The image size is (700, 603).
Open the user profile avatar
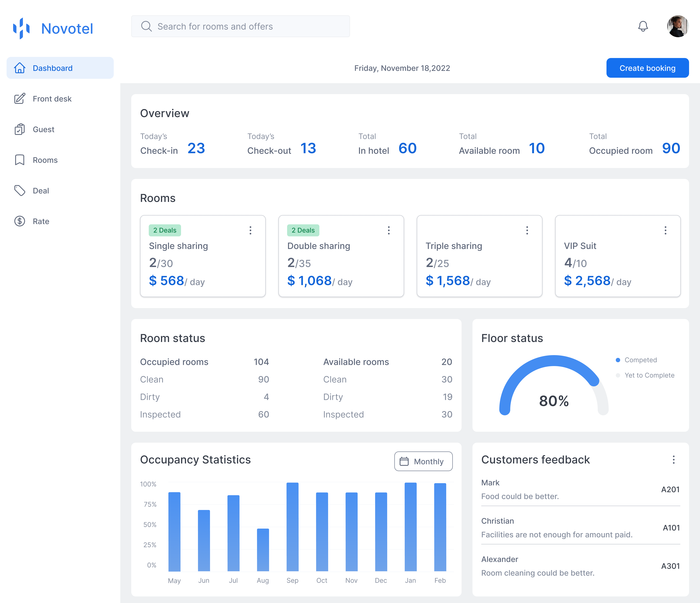click(x=677, y=26)
